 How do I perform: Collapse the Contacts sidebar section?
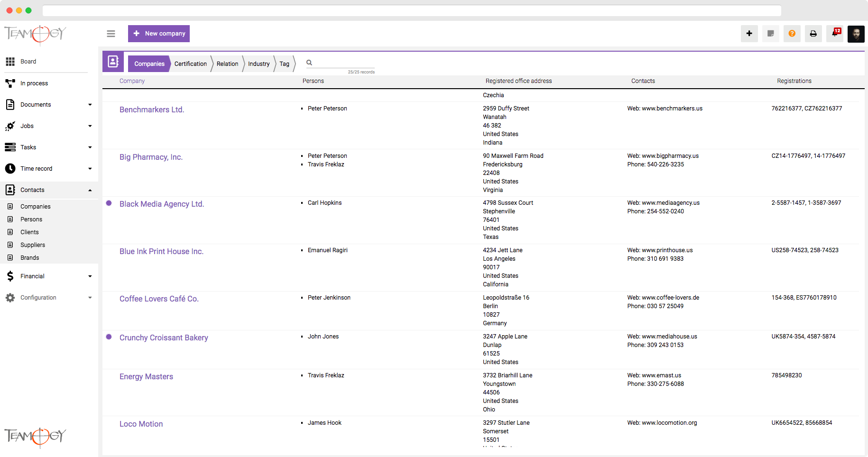(x=90, y=190)
